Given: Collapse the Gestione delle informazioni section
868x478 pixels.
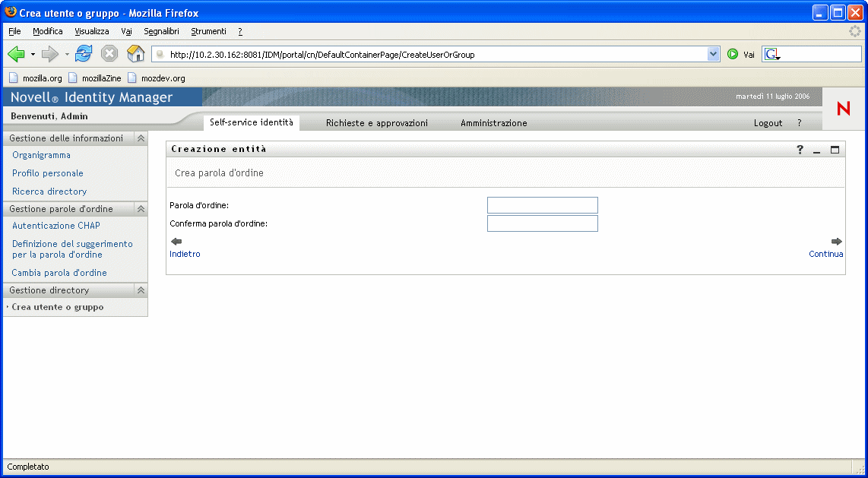Looking at the screenshot, I should pyautogui.click(x=141, y=138).
